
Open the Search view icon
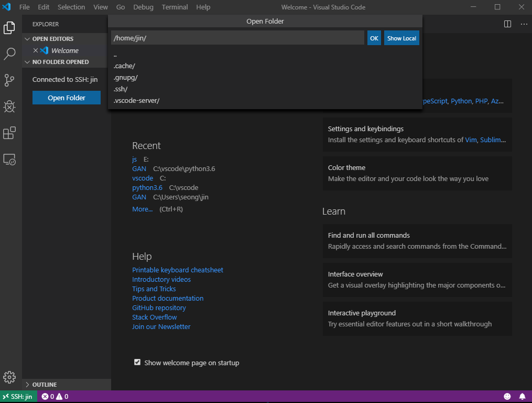pyautogui.click(x=9, y=54)
